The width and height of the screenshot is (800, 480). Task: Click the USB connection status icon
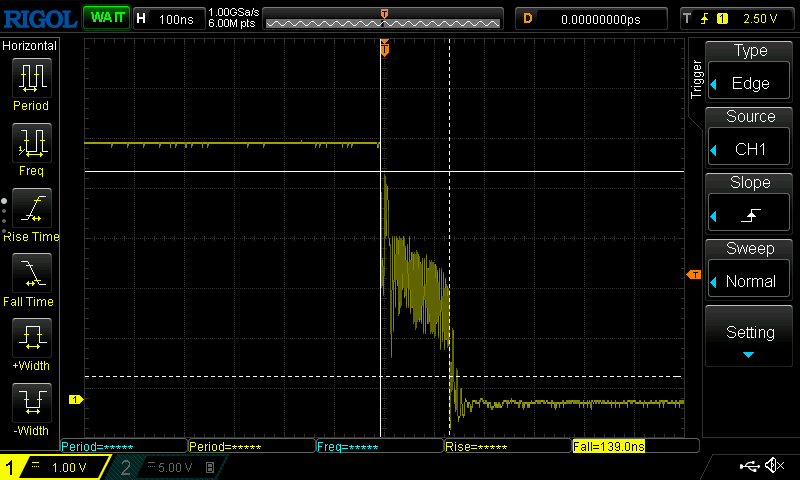coord(749,466)
